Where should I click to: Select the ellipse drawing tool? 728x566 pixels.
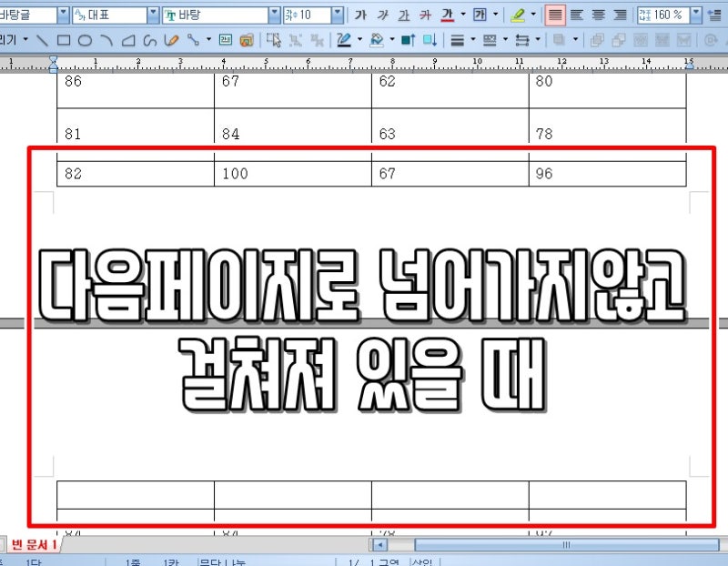point(85,40)
